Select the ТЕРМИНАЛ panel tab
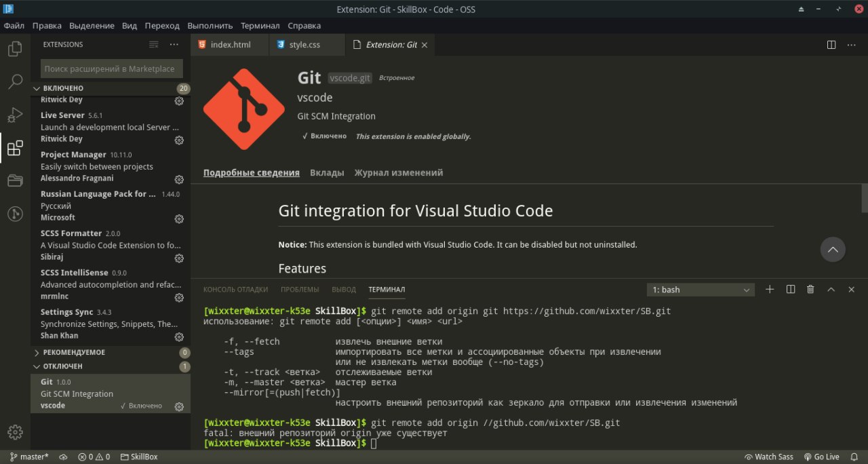Screen dimensions: 868x464 click(387, 290)
